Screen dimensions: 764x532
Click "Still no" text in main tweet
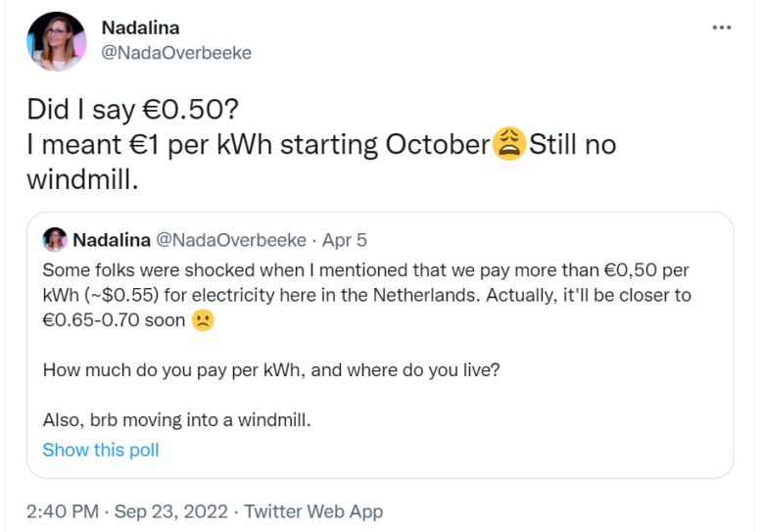pyautogui.click(x=573, y=144)
